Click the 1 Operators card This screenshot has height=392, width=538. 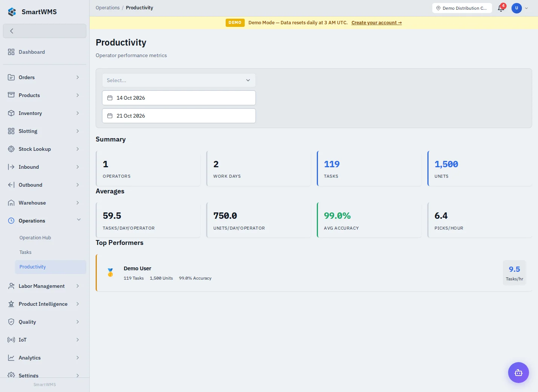point(148,168)
